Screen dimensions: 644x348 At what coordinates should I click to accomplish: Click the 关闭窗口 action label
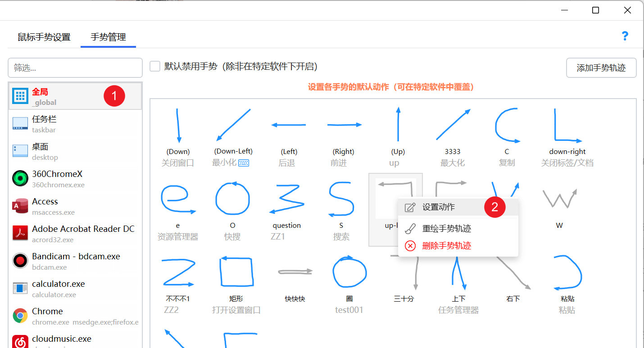178,163
